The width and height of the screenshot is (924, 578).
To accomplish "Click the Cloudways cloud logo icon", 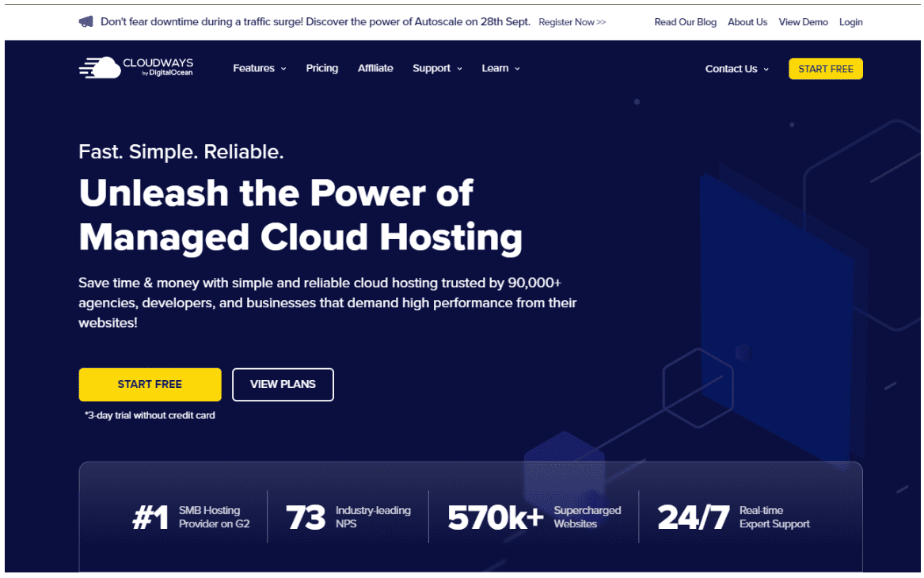I will pyautogui.click(x=101, y=68).
